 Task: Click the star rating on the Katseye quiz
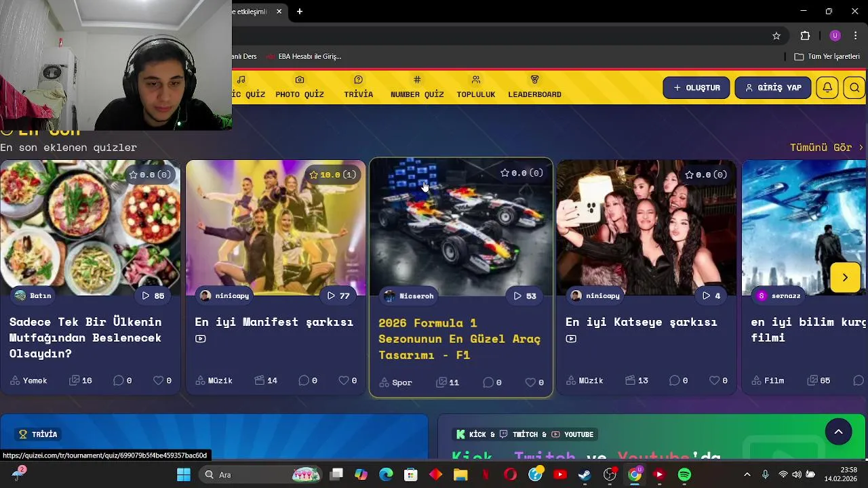(x=706, y=174)
